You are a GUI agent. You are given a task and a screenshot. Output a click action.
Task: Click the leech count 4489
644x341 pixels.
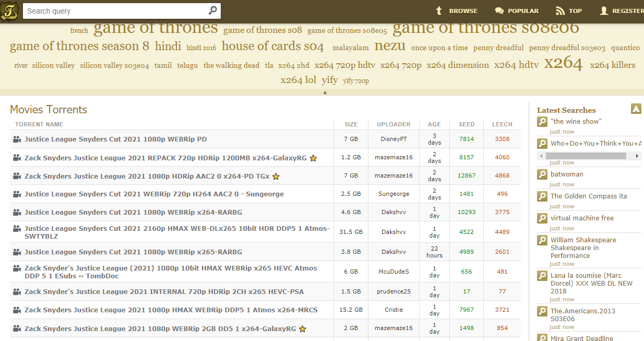502,232
